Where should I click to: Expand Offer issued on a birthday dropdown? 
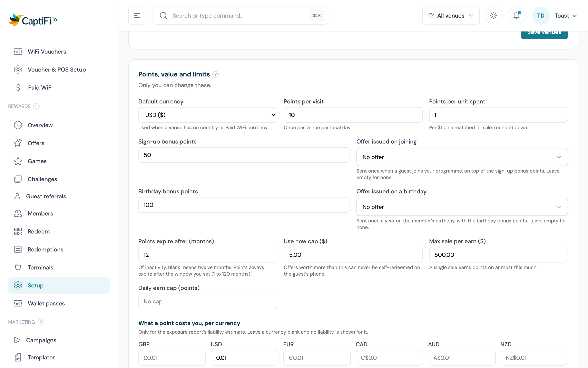pos(462,207)
